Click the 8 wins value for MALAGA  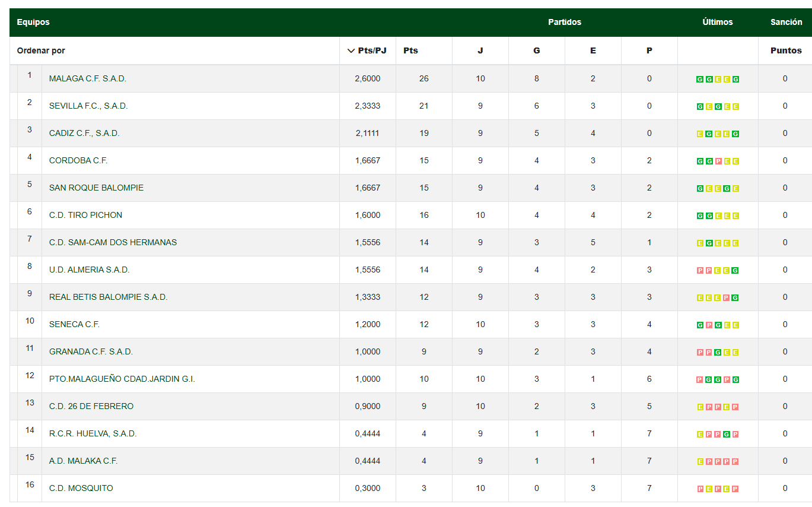coord(537,78)
